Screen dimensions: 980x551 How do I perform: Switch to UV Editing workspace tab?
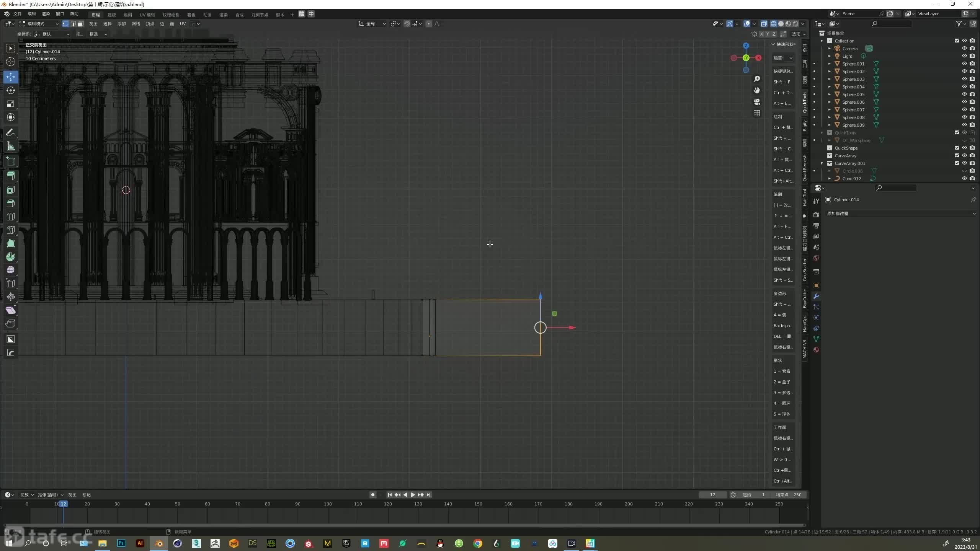pyautogui.click(x=147, y=15)
